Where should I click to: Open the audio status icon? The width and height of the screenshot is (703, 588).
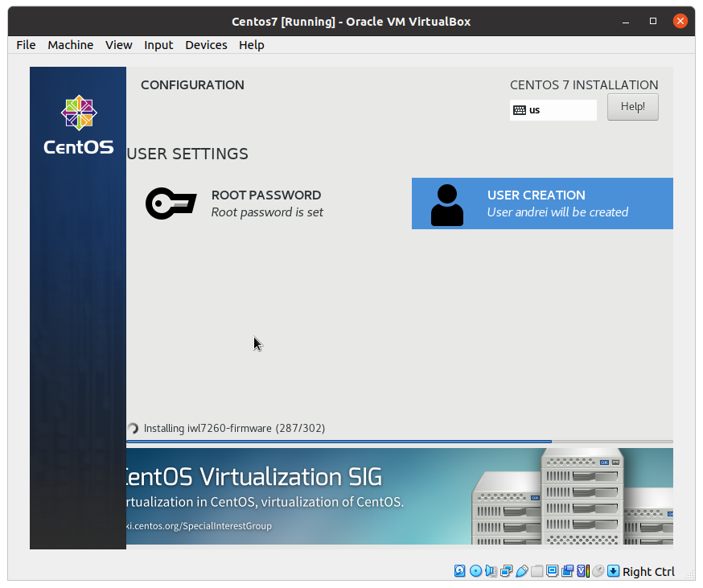[x=491, y=571]
